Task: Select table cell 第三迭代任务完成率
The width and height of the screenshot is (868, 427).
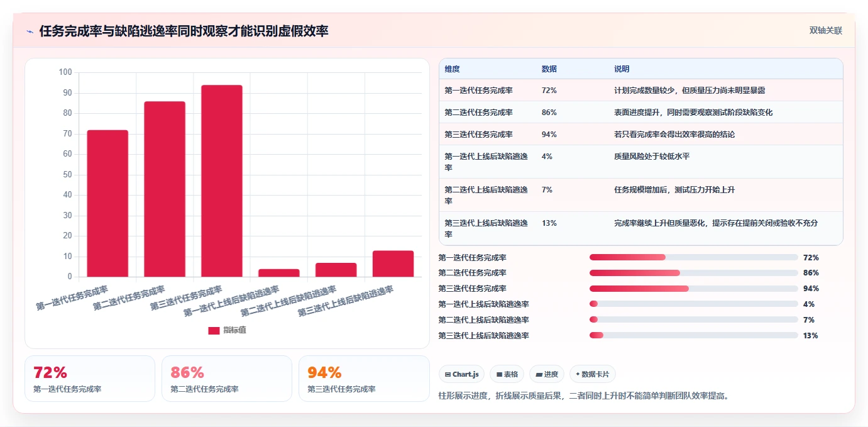Action: [478, 135]
